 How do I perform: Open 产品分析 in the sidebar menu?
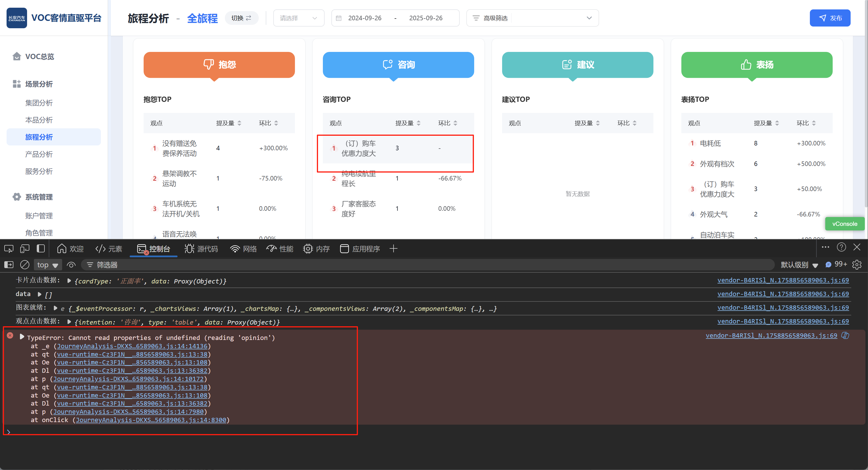39,154
